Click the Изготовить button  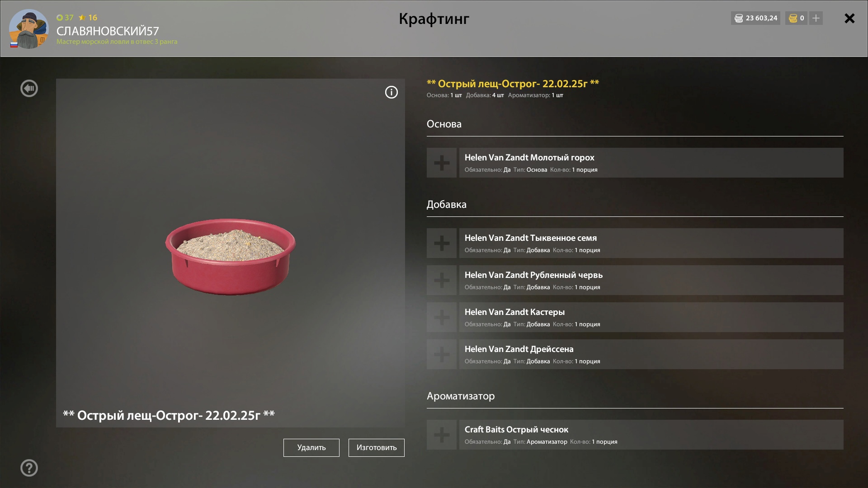(377, 448)
